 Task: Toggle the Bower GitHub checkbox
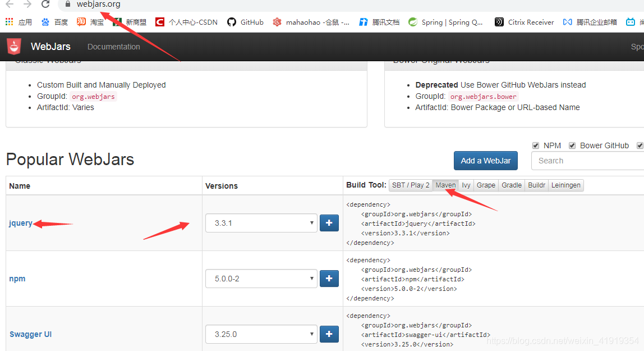(572, 145)
